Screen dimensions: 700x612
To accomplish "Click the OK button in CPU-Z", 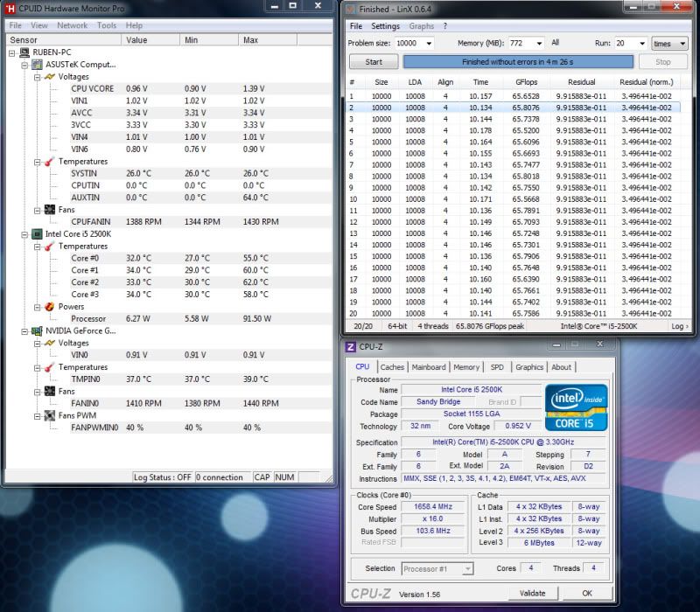I will tap(587, 594).
